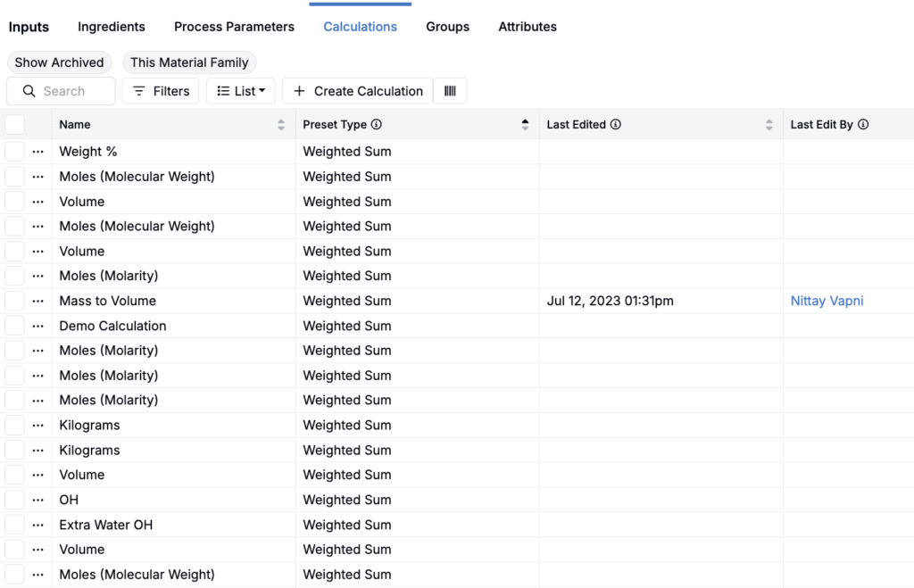The image size is (914, 588).
Task: Open three-dot menu for Demo Calculation row
Action: coord(37,327)
